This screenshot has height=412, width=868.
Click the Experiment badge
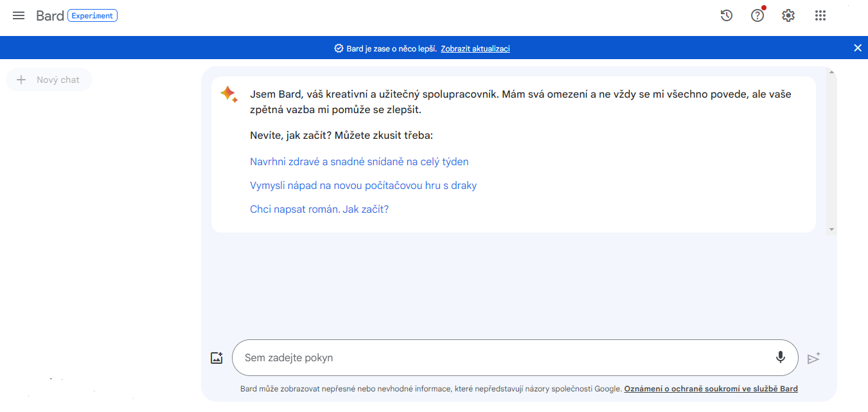pyautogui.click(x=93, y=15)
